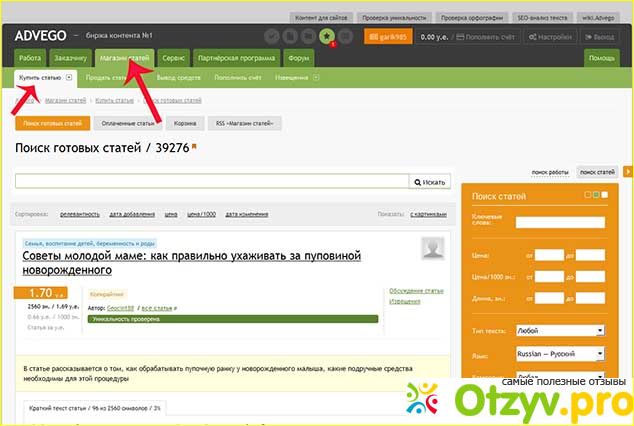Click the Проверка орфографии top link

[472, 18]
